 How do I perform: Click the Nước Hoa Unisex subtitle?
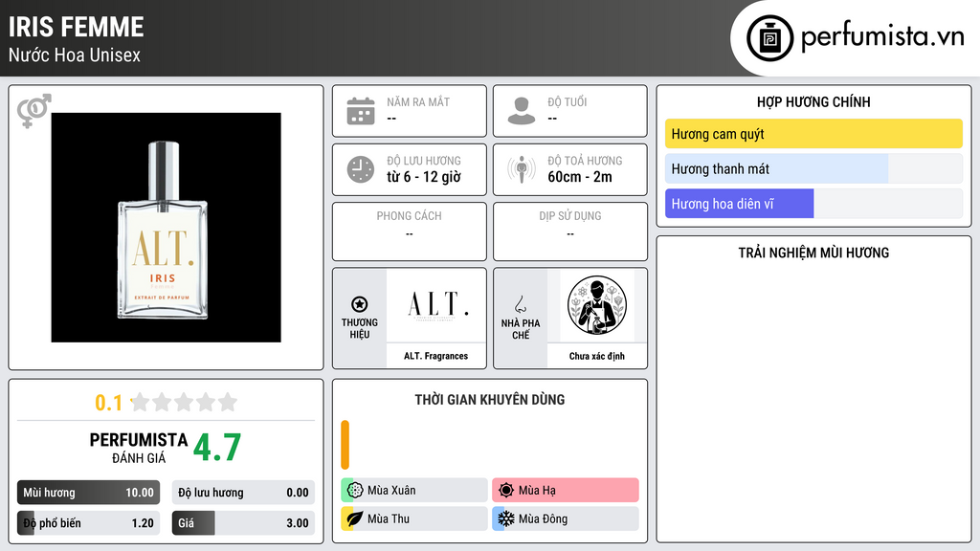point(75,55)
